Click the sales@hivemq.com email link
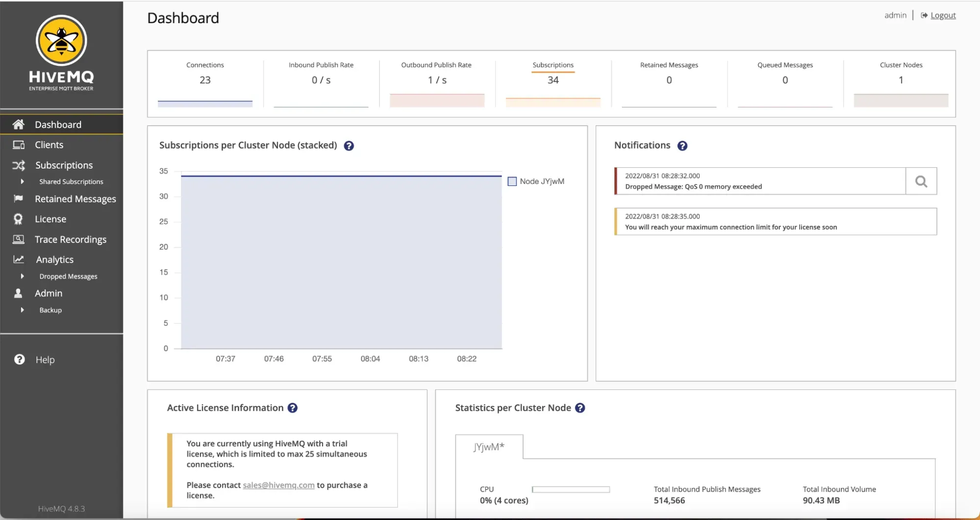This screenshot has height=520, width=980. point(278,485)
